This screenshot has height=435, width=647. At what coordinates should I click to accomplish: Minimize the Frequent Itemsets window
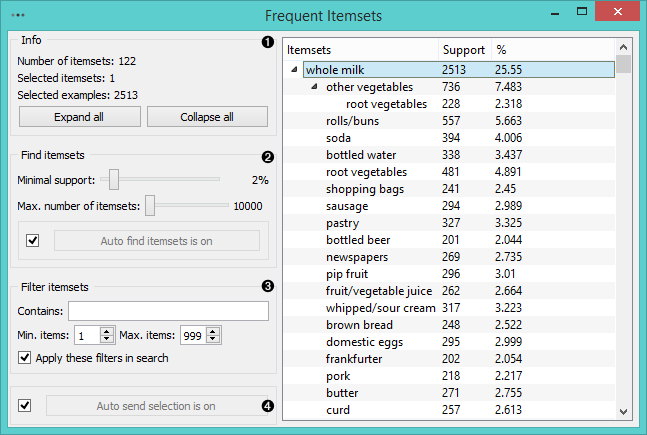click(555, 14)
